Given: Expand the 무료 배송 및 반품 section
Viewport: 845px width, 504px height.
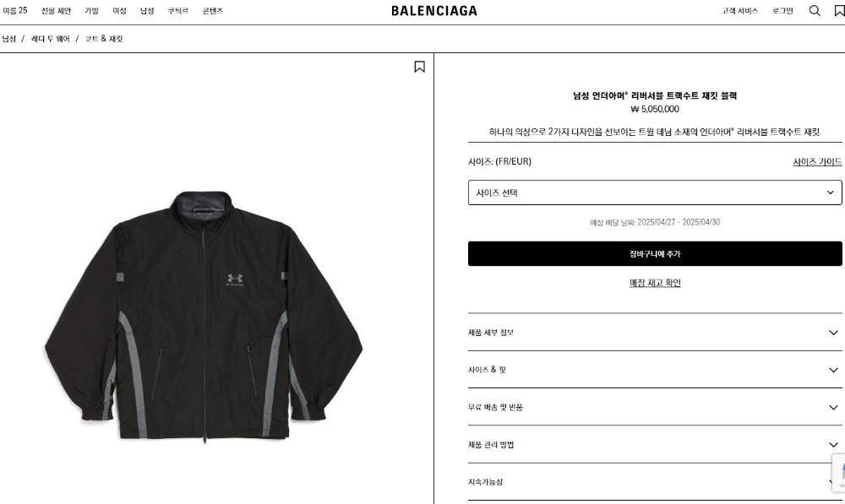Looking at the screenshot, I should pyautogui.click(x=655, y=408).
